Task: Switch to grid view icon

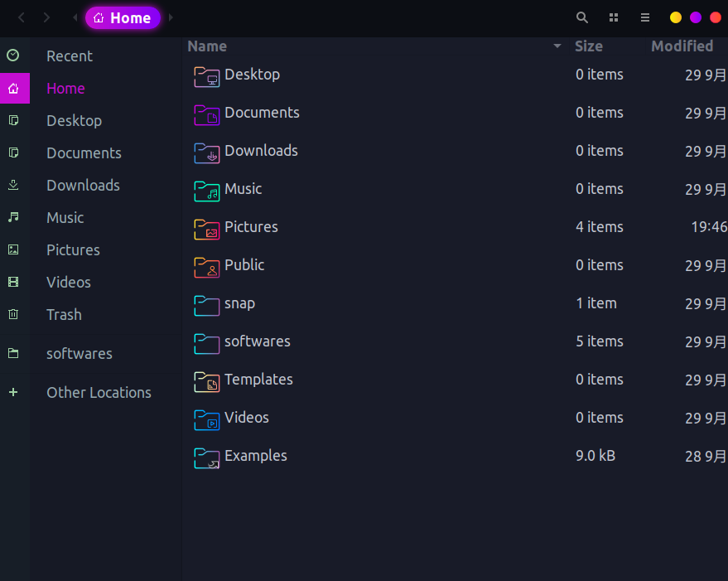Action: [614, 17]
